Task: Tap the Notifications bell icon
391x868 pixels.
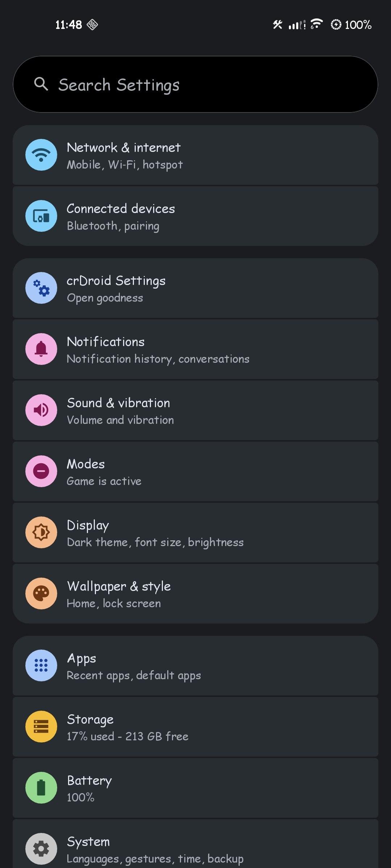Action: point(41,349)
